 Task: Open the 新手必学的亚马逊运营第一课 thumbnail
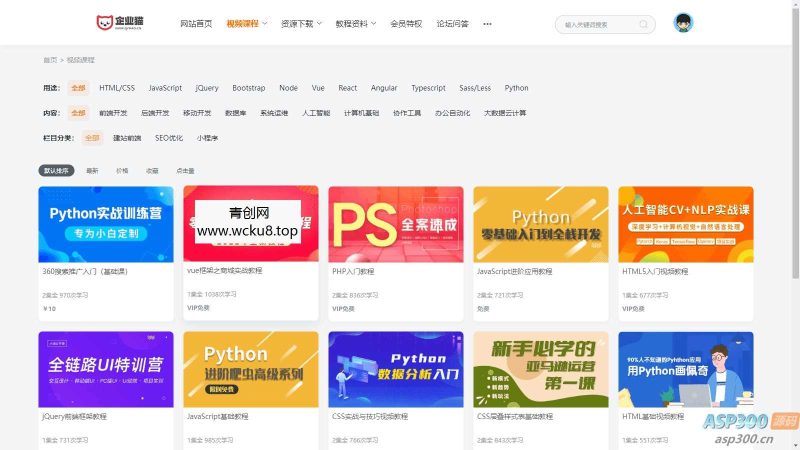(x=541, y=369)
